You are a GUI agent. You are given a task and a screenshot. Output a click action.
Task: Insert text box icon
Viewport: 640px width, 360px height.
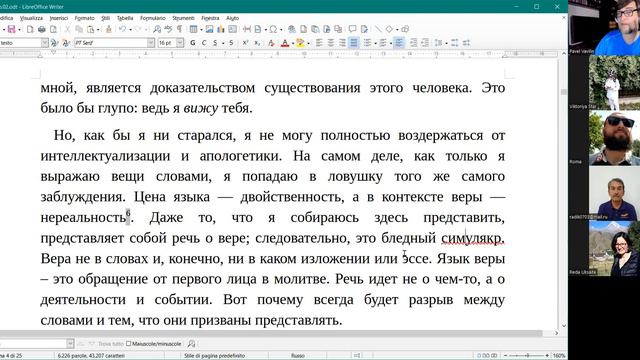[x=233, y=29]
